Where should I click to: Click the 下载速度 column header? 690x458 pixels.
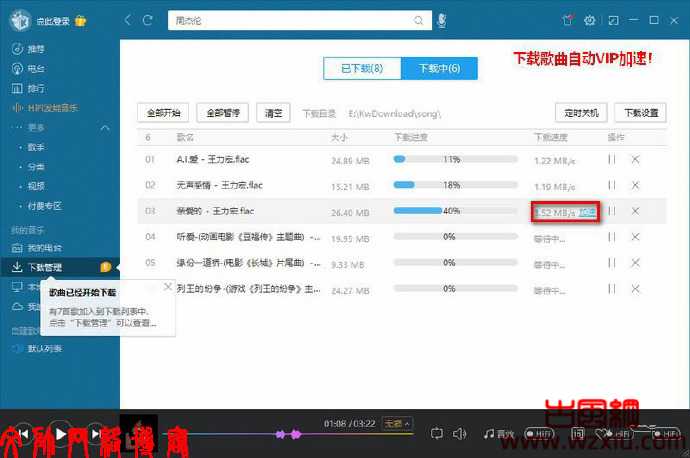click(551, 137)
